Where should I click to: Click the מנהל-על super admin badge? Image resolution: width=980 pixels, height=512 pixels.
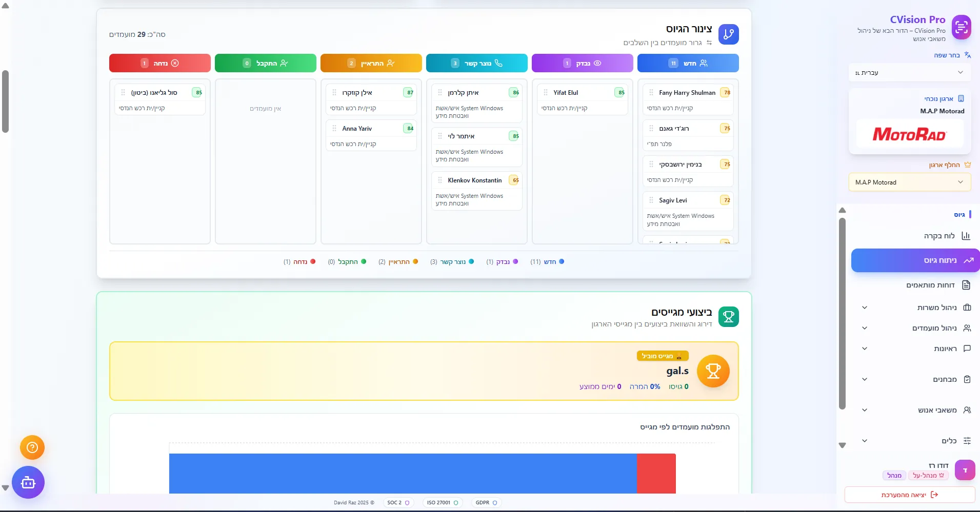coord(928,476)
